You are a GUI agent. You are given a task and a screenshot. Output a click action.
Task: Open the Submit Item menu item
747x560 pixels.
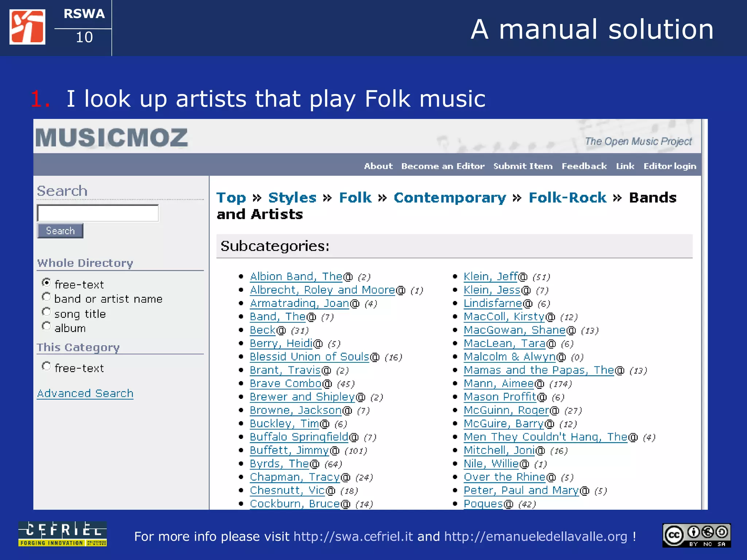click(x=523, y=166)
